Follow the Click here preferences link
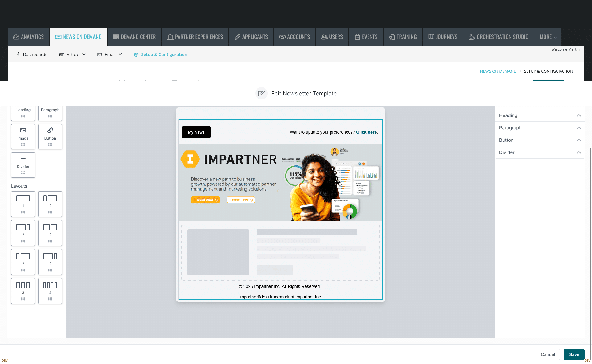The image size is (592, 364). click(366, 132)
